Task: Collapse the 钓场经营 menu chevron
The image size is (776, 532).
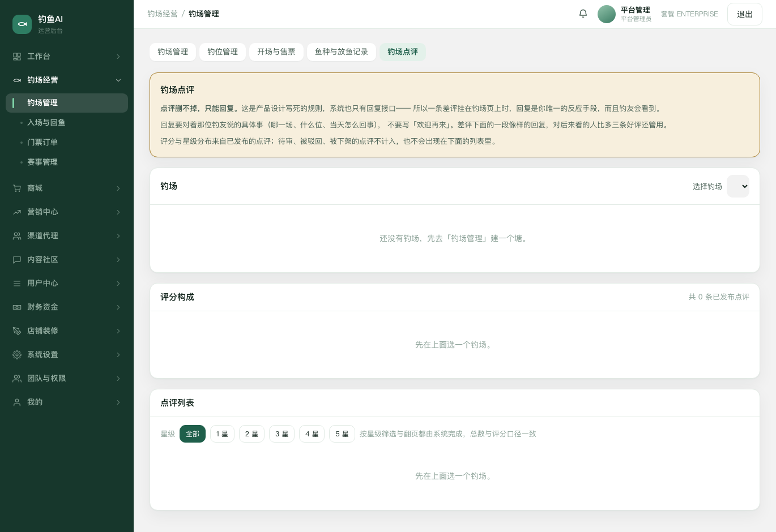Action: point(118,80)
